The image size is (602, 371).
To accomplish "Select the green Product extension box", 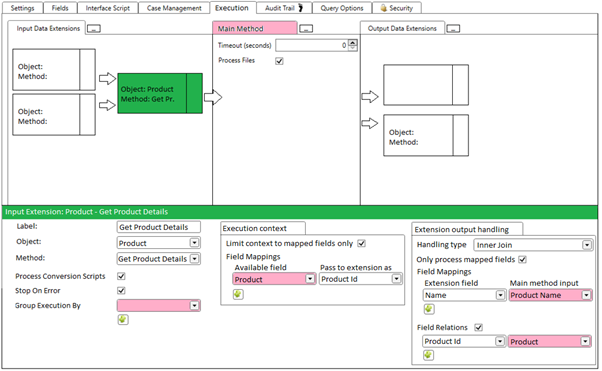I will 160,93.
